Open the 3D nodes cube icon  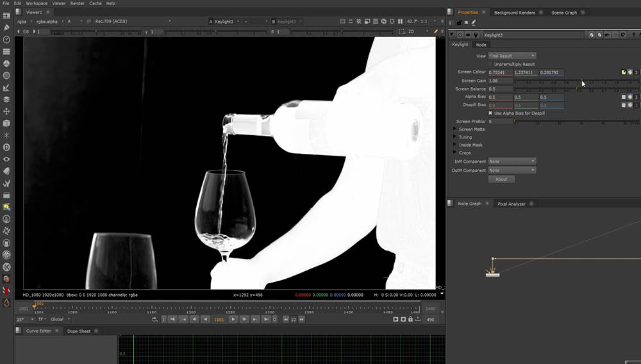[x=6, y=123]
